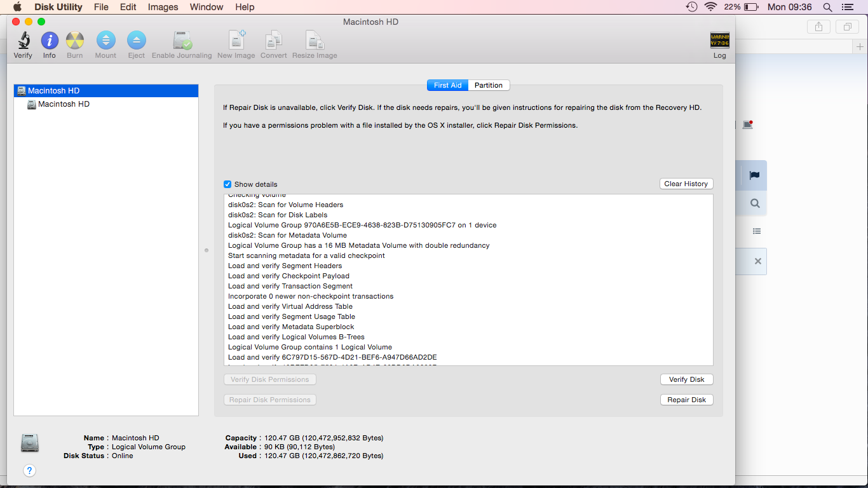Click the sidebar splitter handle dot

pyautogui.click(x=207, y=250)
